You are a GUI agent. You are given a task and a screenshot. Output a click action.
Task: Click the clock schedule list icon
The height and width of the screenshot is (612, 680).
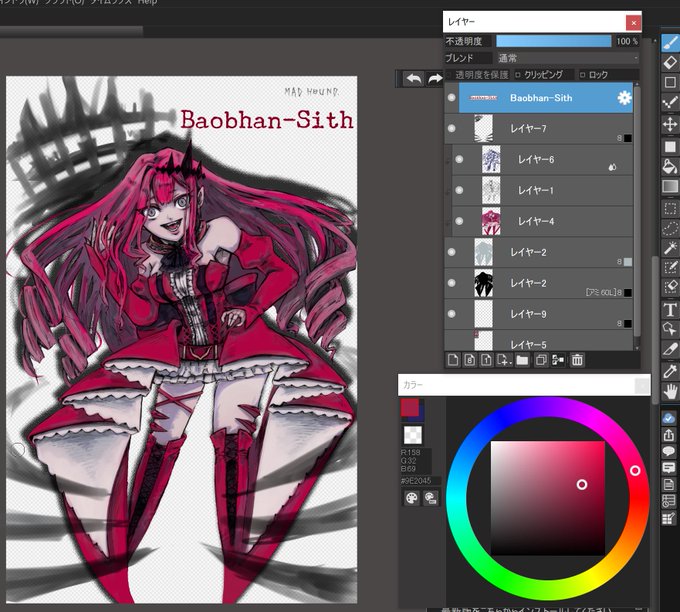pos(669,501)
